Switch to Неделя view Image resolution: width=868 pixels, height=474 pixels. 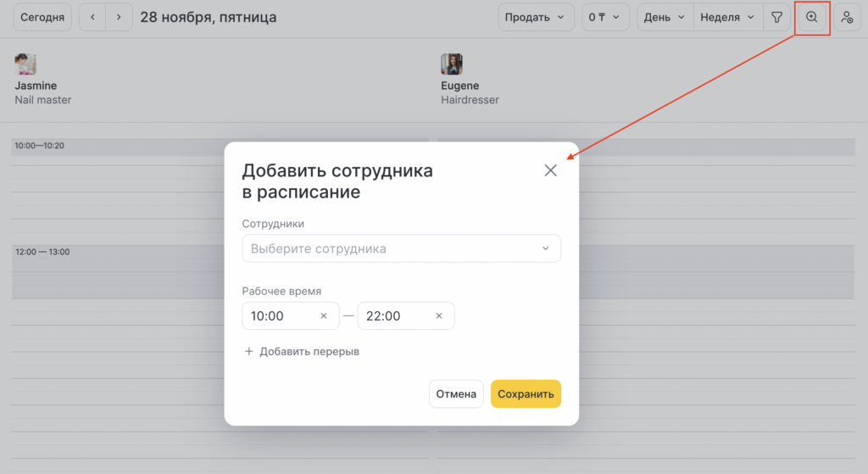tap(726, 17)
